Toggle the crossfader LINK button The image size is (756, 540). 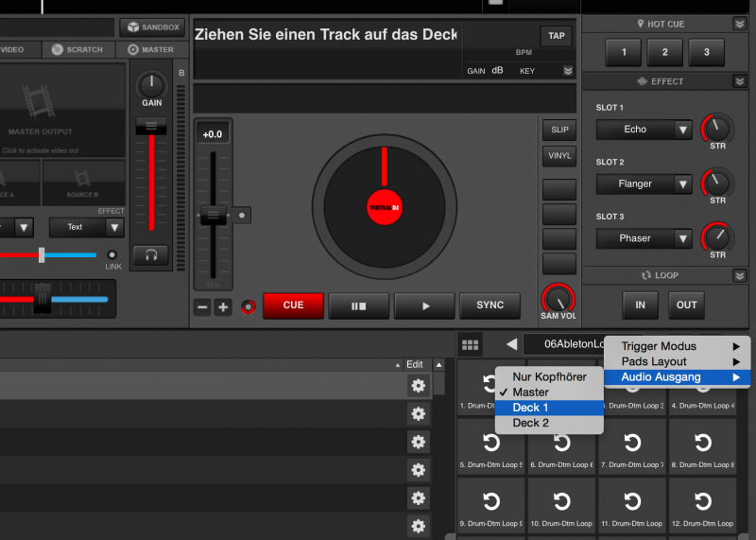[112, 255]
